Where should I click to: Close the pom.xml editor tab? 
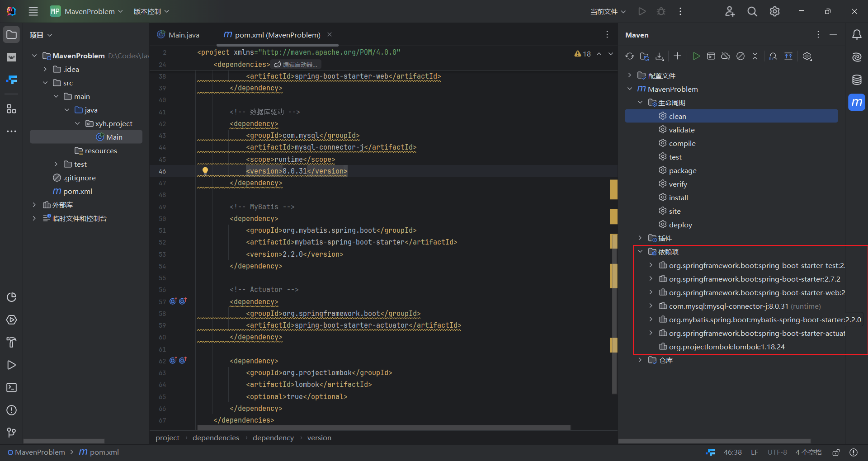coord(330,34)
